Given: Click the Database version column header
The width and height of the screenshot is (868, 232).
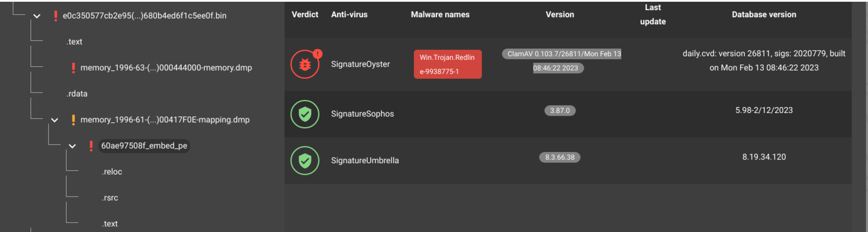Looking at the screenshot, I should tap(764, 15).
